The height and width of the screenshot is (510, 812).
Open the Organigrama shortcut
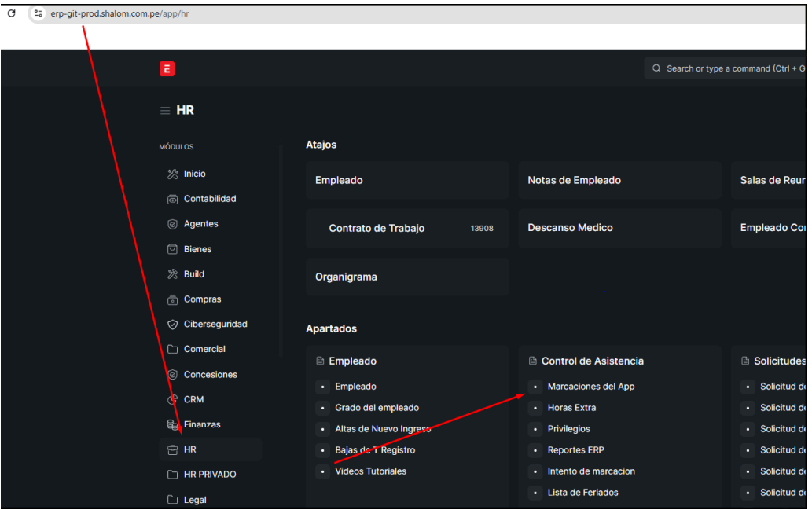pos(346,277)
